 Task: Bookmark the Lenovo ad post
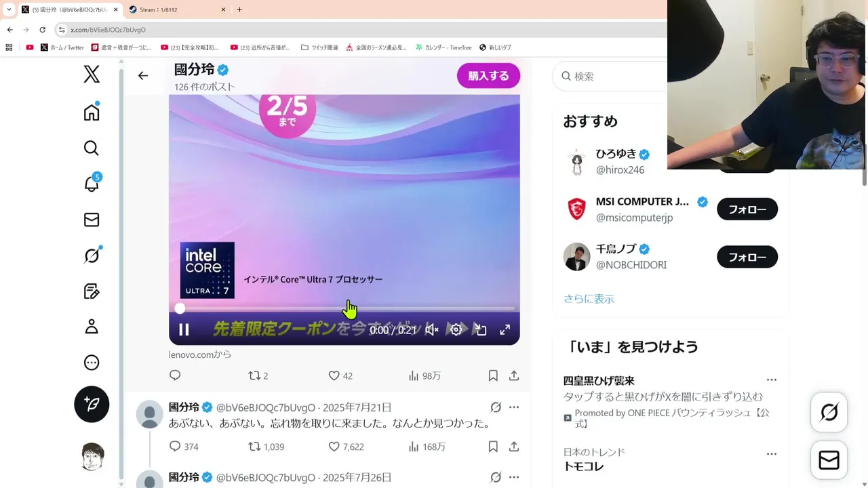click(x=493, y=375)
